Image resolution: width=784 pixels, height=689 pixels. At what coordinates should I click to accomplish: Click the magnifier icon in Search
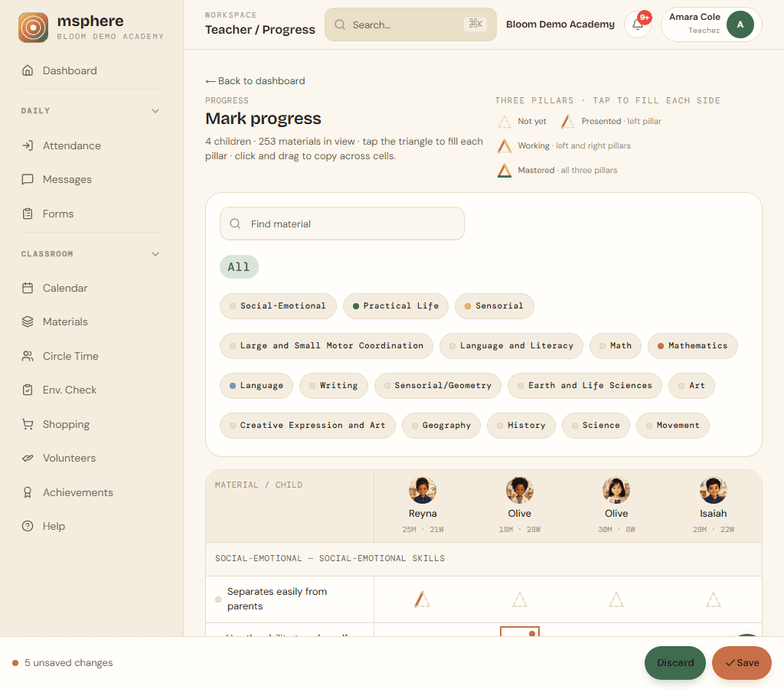340,24
